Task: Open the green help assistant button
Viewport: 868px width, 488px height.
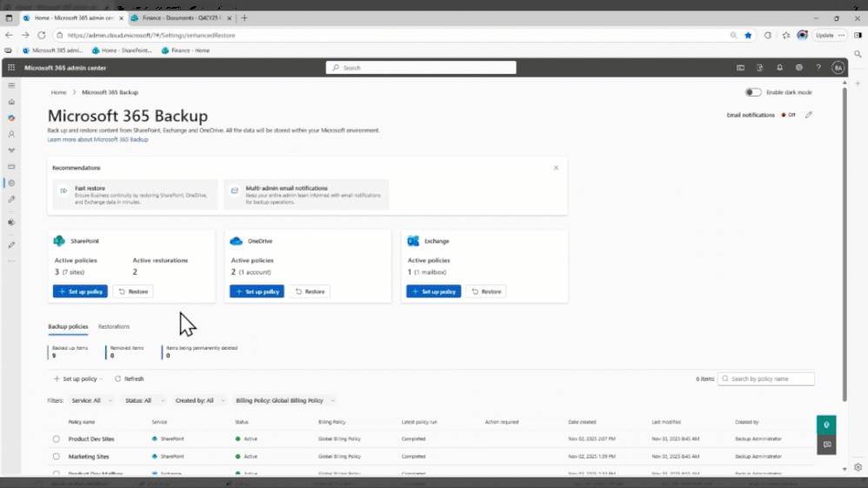Action: (826, 424)
